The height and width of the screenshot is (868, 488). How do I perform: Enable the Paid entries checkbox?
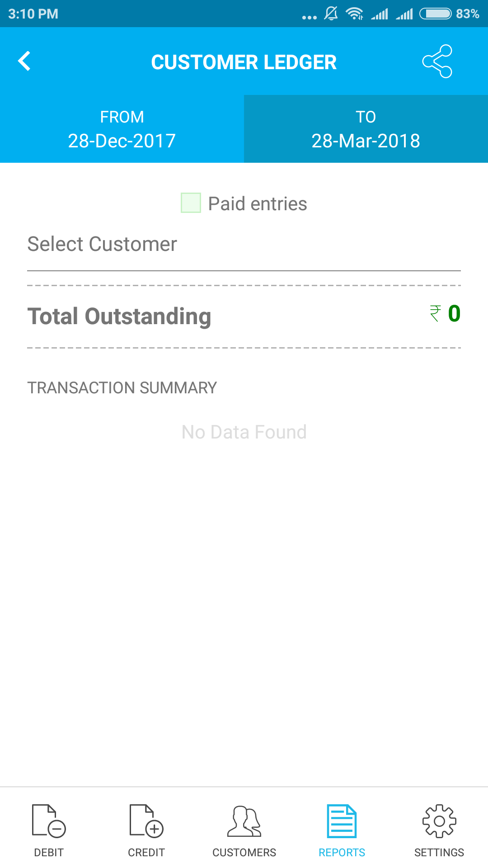[191, 203]
